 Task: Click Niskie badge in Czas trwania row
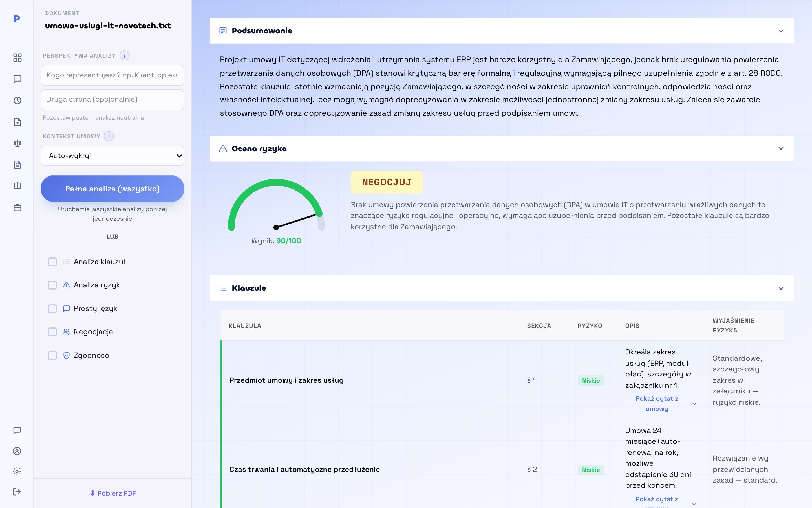(x=591, y=470)
